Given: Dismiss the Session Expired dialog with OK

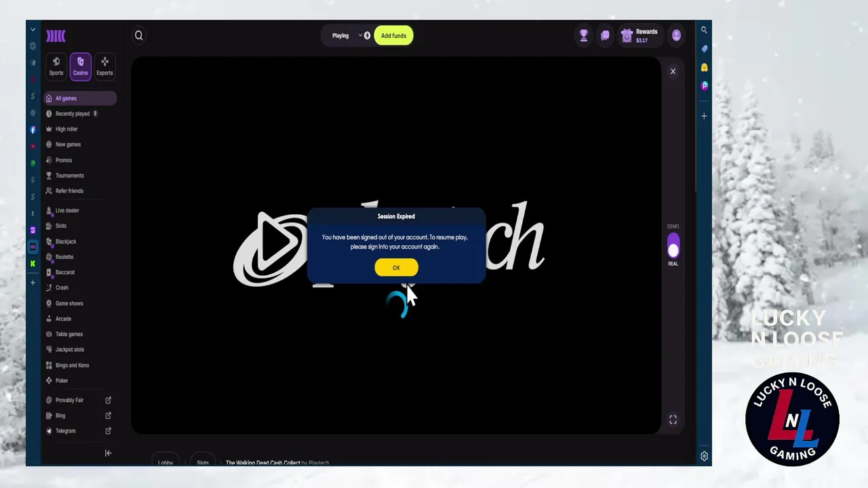Looking at the screenshot, I should [396, 268].
